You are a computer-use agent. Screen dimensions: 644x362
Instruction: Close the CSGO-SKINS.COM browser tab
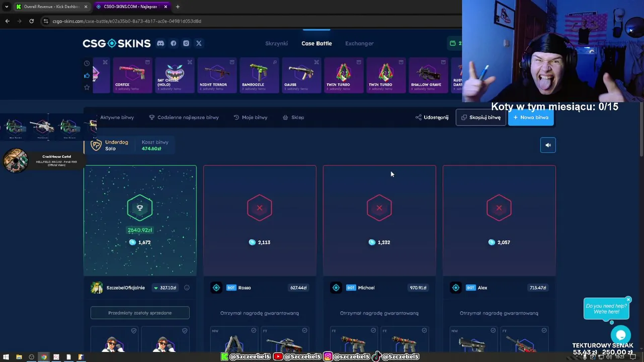pyautogui.click(x=165, y=7)
